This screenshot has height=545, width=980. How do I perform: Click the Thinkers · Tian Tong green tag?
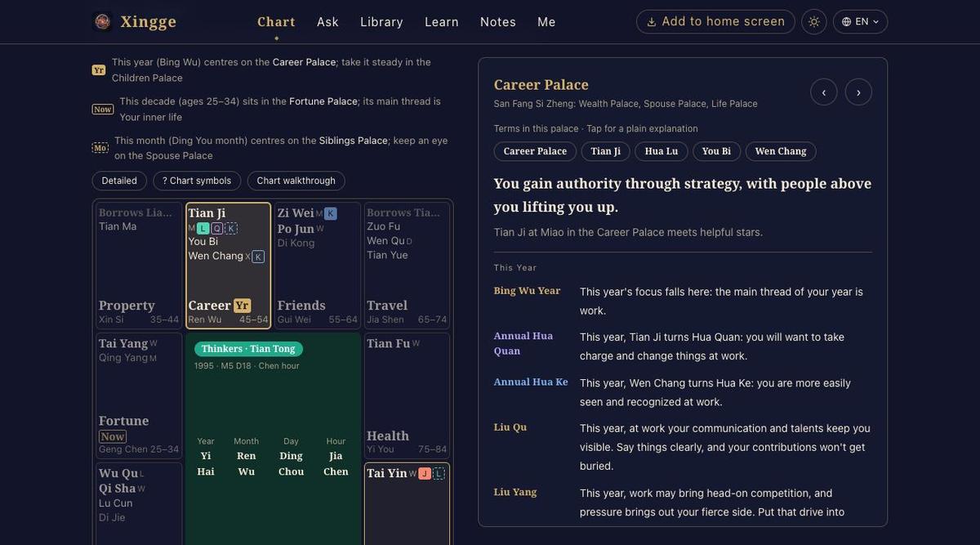pyautogui.click(x=248, y=349)
